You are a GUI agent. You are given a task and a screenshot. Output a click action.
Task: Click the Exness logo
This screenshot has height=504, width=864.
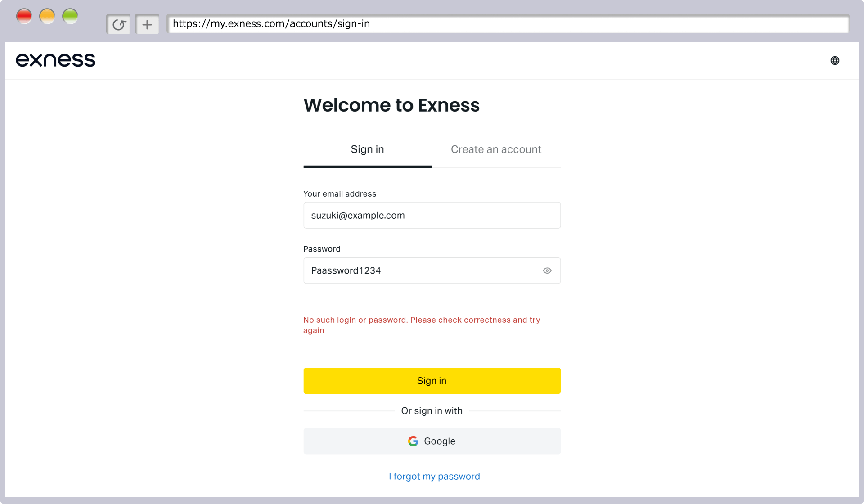click(x=55, y=60)
